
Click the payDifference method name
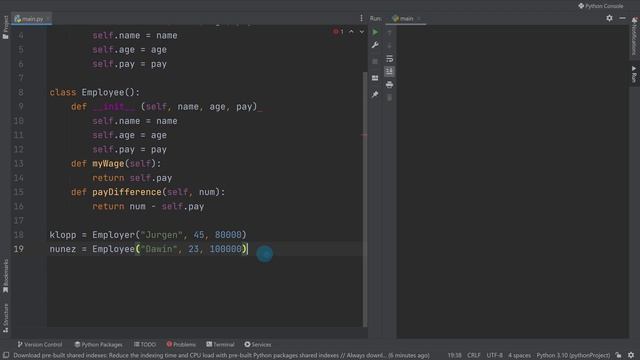[x=127, y=192]
